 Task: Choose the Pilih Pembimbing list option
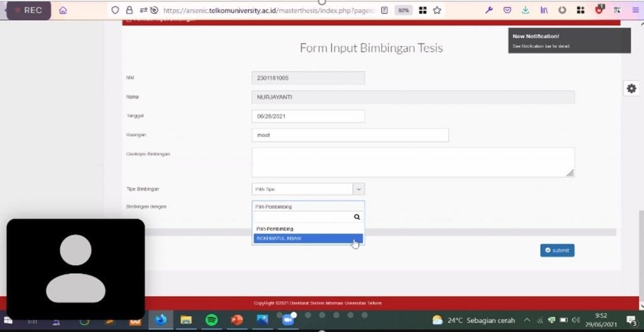tap(308, 228)
